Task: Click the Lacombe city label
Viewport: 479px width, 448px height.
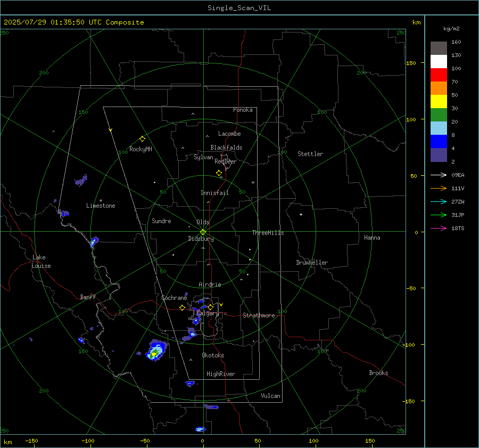Action: [229, 134]
